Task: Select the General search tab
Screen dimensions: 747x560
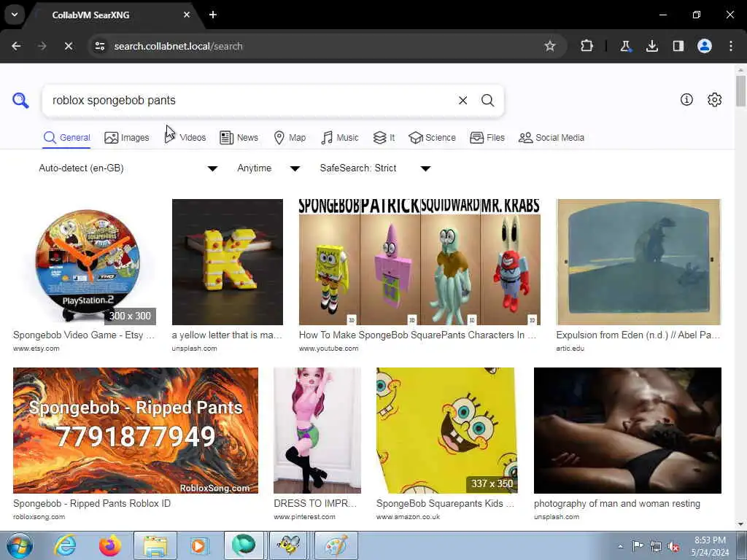Action: [x=66, y=138]
